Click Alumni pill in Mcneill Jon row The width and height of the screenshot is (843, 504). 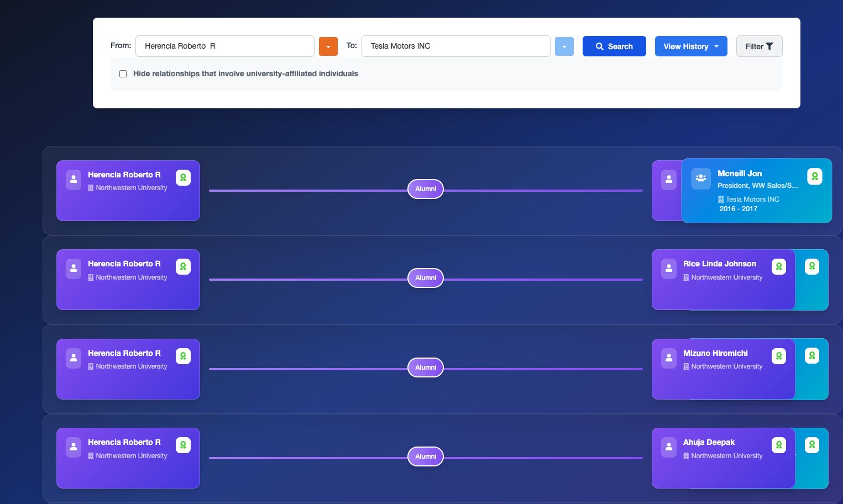coord(426,189)
